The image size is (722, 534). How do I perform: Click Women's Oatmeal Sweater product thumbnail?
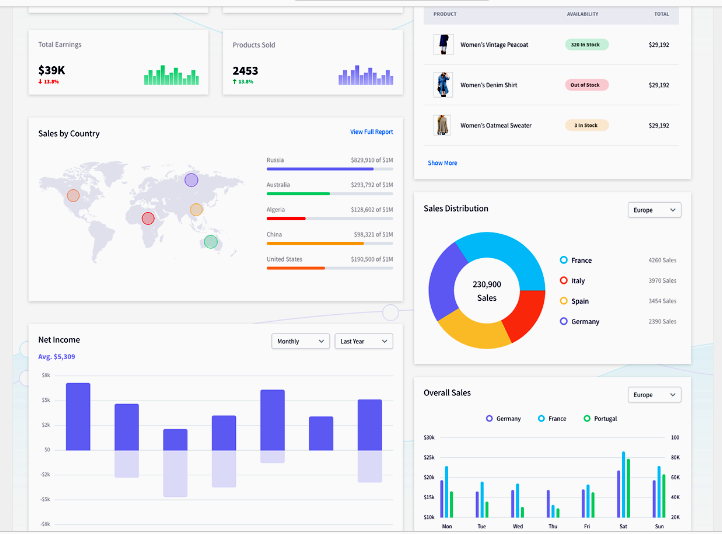443,125
